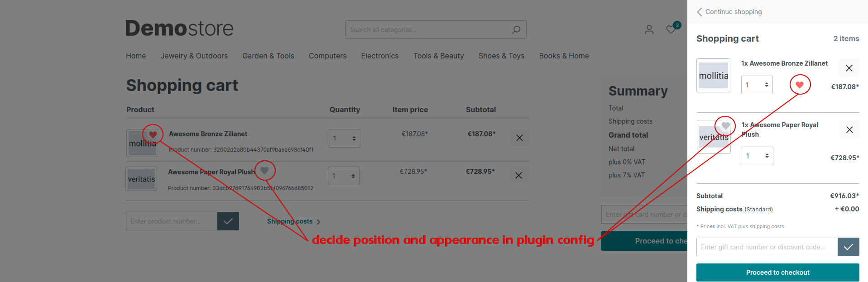Go to Electronics category
Viewport: 868px width, 282px height.
[x=379, y=56]
